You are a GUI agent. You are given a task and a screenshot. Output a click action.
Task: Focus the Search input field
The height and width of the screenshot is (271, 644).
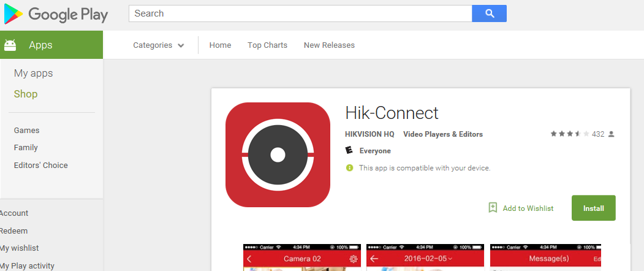tap(300, 13)
